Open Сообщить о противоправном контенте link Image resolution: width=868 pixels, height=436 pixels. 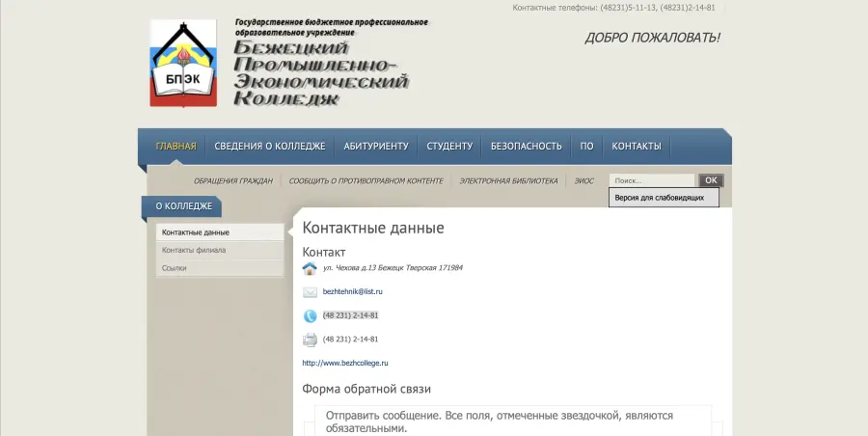pyautogui.click(x=366, y=181)
